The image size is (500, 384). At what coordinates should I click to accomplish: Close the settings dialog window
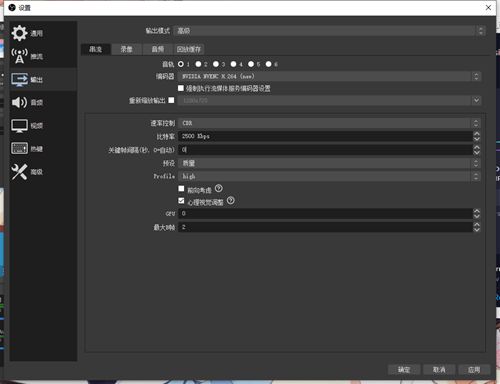click(x=488, y=7)
